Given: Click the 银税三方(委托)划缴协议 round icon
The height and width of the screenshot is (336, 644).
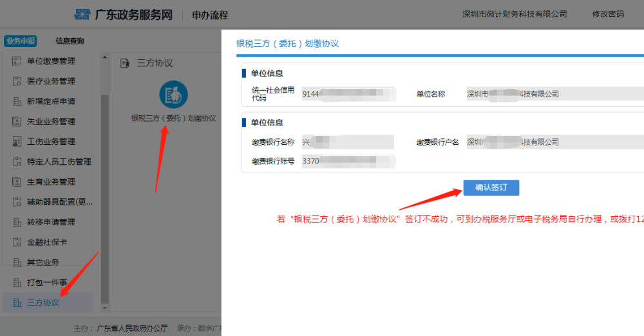Looking at the screenshot, I should (x=173, y=95).
